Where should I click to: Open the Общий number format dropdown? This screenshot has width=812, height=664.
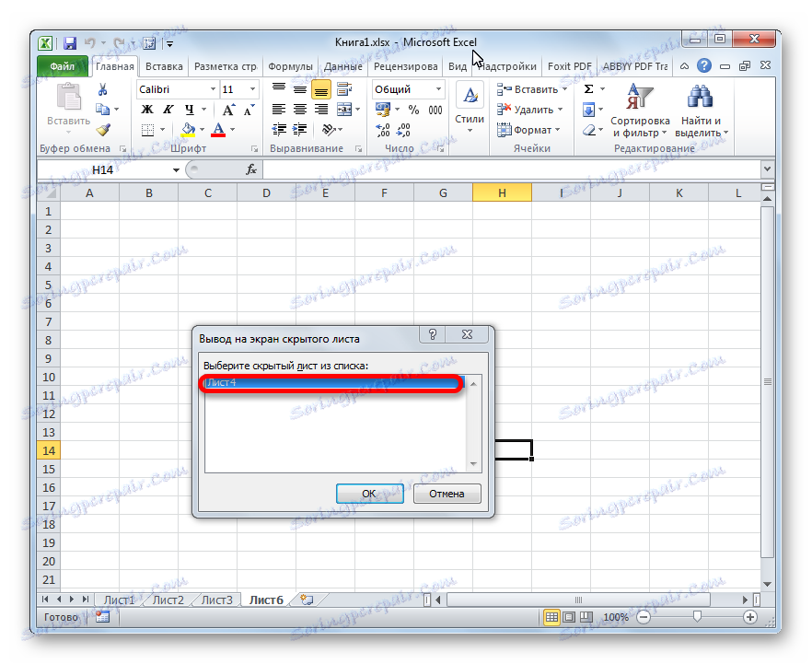(438, 89)
